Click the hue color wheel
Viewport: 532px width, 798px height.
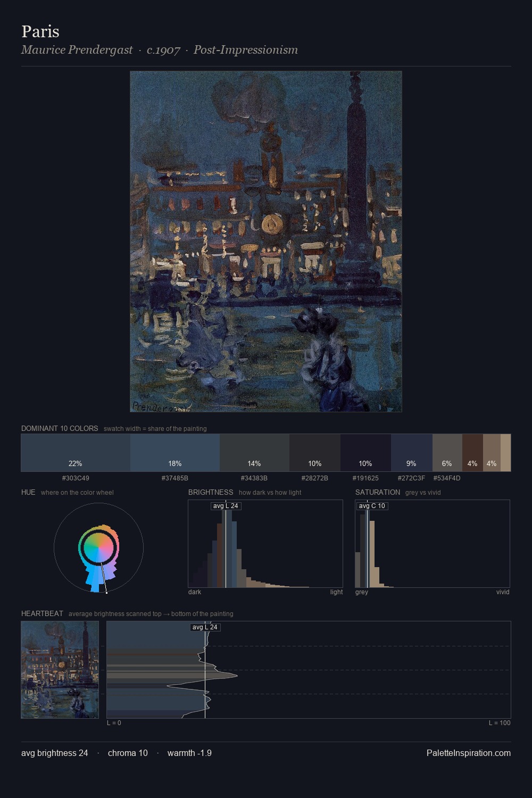(98, 547)
